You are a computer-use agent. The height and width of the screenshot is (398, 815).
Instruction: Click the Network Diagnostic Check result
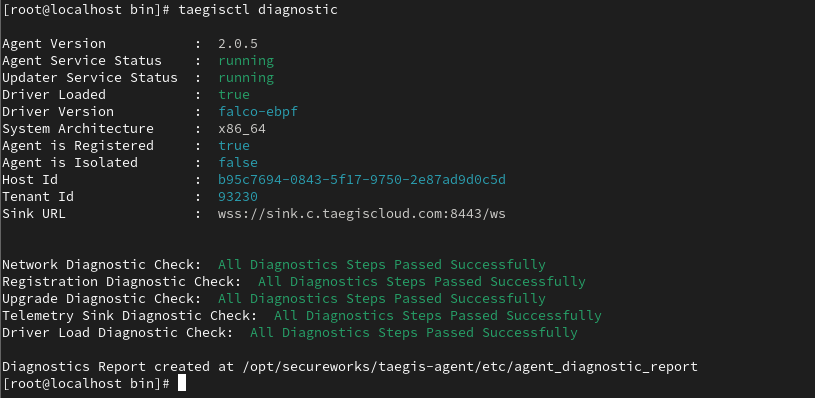pos(382,265)
